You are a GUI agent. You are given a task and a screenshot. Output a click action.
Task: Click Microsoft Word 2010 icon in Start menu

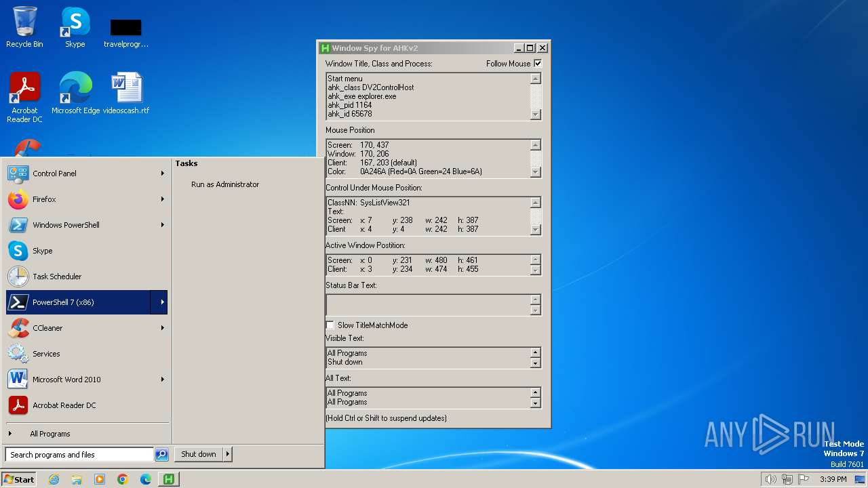pyautogui.click(x=18, y=380)
